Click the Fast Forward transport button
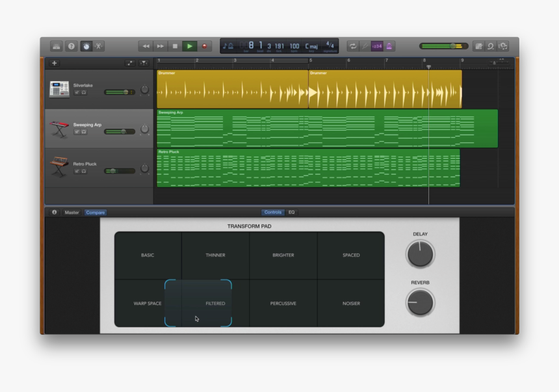The image size is (559, 392). 161,46
